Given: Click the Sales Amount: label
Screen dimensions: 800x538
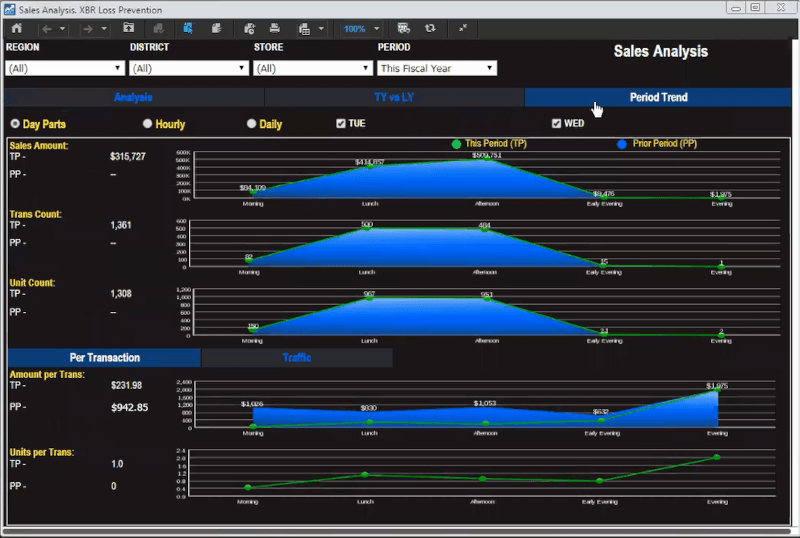Looking at the screenshot, I should pos(39,146).
